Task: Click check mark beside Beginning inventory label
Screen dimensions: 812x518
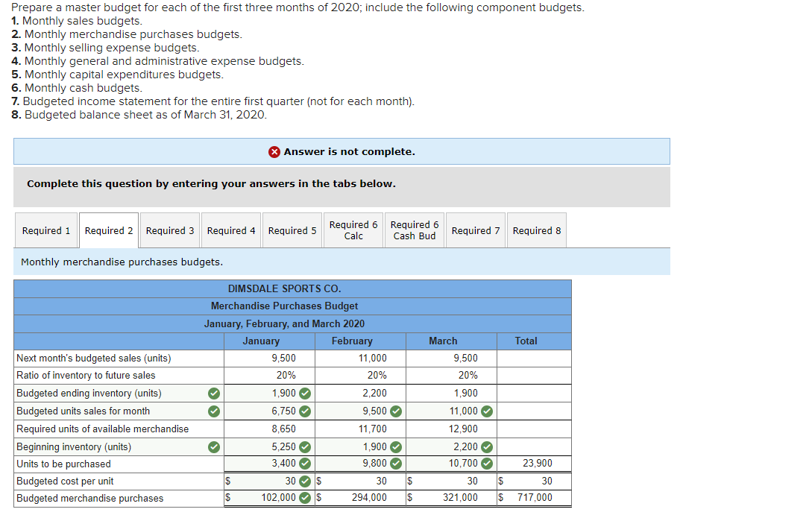Action: (x=214, y=446)
